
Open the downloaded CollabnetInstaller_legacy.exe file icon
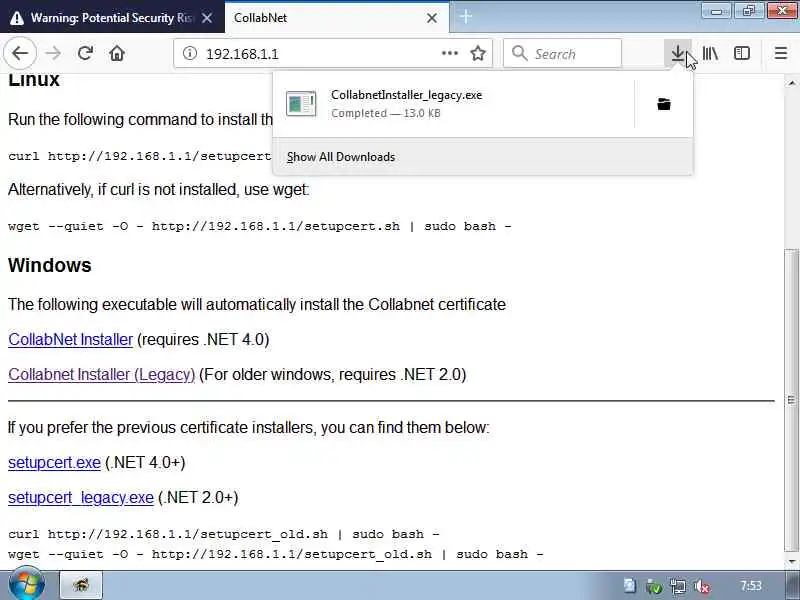click(x=301, y=104)
